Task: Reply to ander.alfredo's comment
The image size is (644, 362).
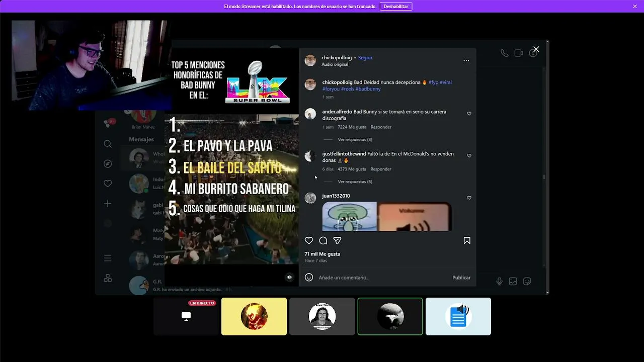Action: 381,127
